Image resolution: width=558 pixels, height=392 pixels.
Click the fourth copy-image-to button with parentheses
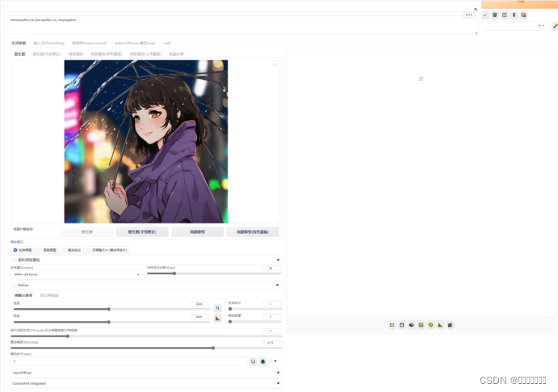[253, 232]
